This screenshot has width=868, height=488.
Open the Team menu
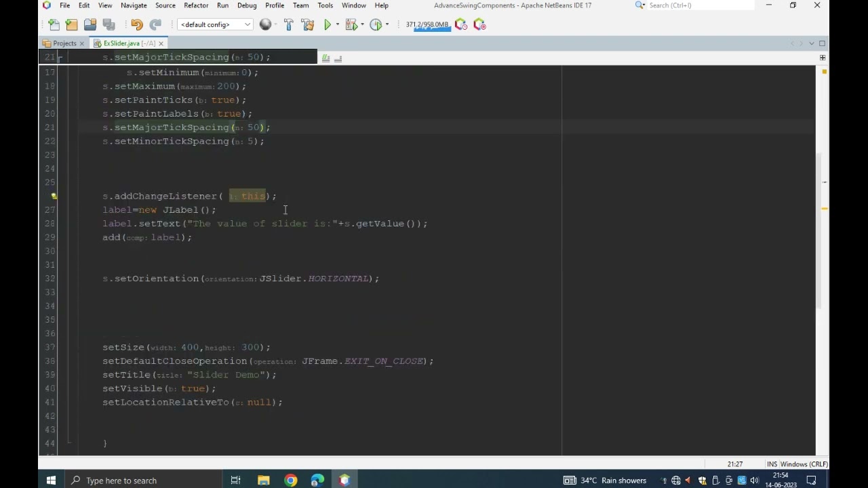pos(301,5)
